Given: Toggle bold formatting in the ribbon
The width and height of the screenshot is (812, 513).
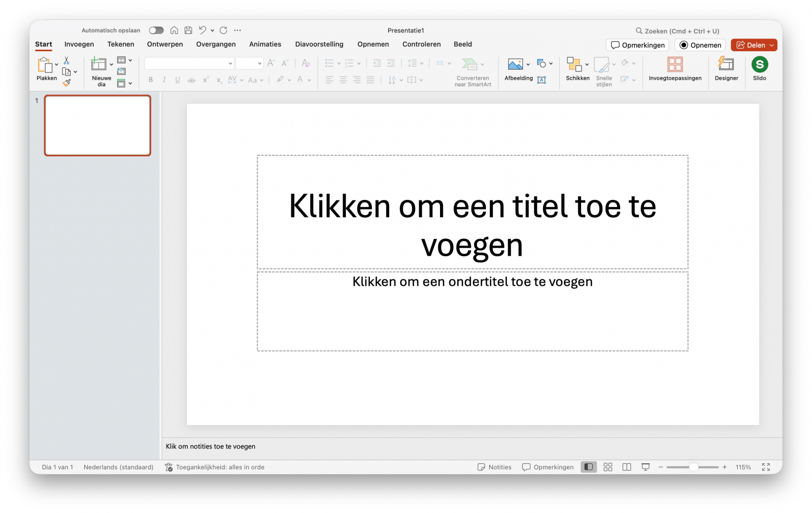Looking at the screenshot, I should click(150, 80).
